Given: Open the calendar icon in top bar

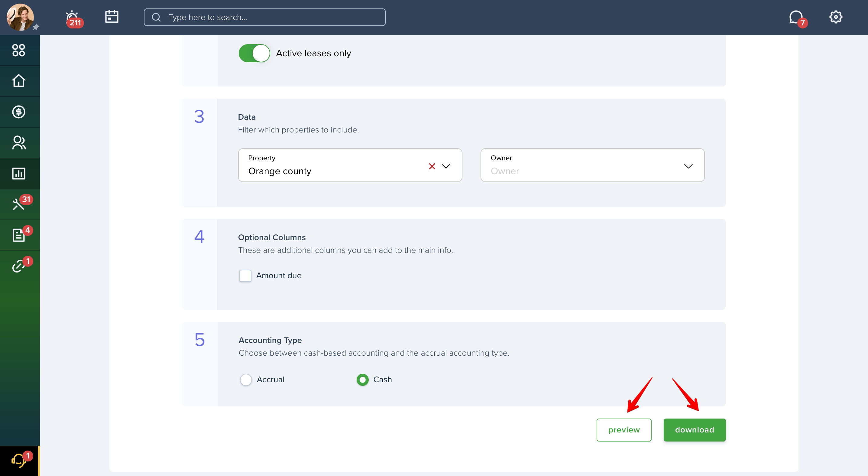Looking at the screenshot, I should point(112,17).
